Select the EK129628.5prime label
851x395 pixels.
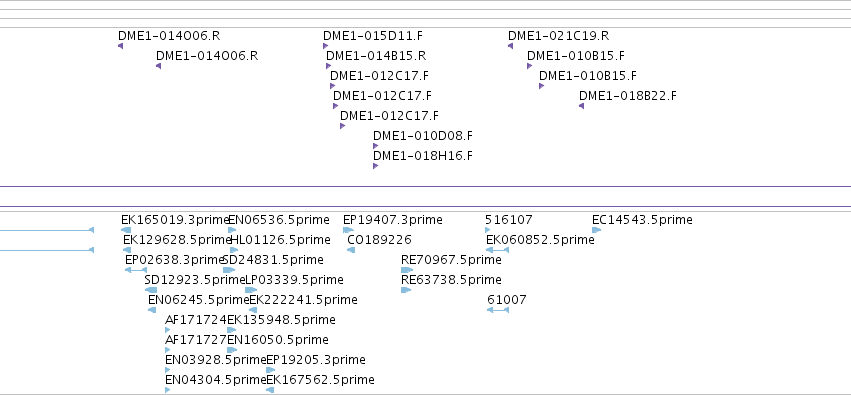177,240
